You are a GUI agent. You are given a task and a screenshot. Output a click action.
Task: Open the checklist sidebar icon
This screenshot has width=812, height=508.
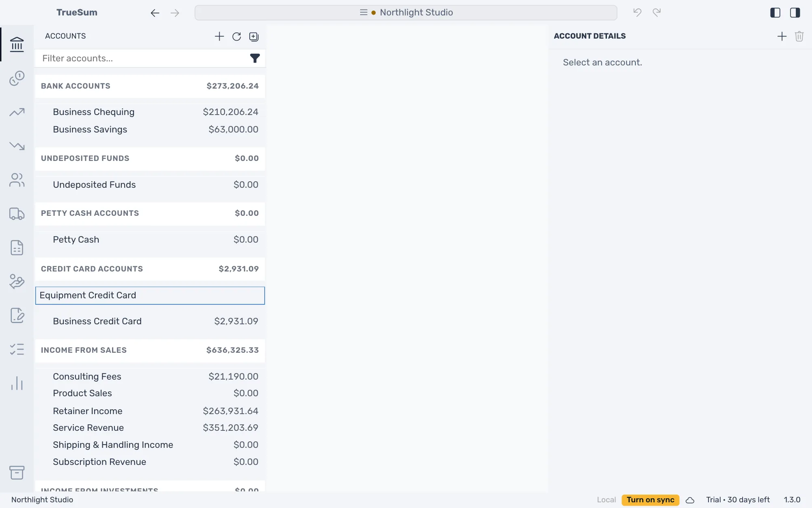click(17, 349)
